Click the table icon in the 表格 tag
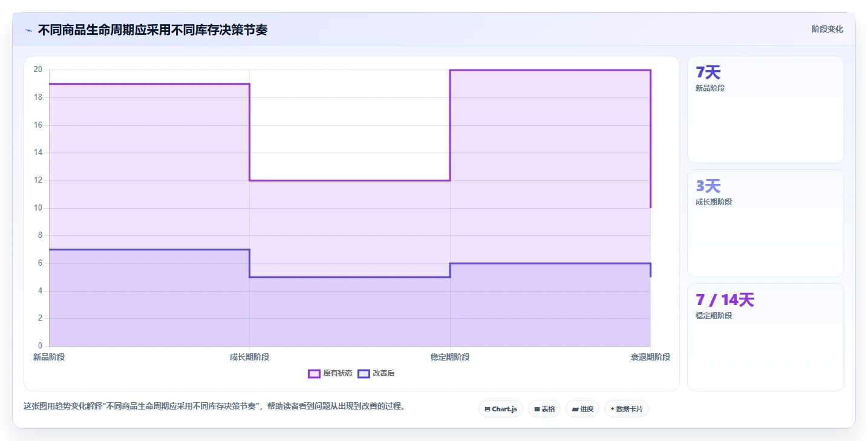The height and width of the screenshot is (441, 868). tap(537, 410)
